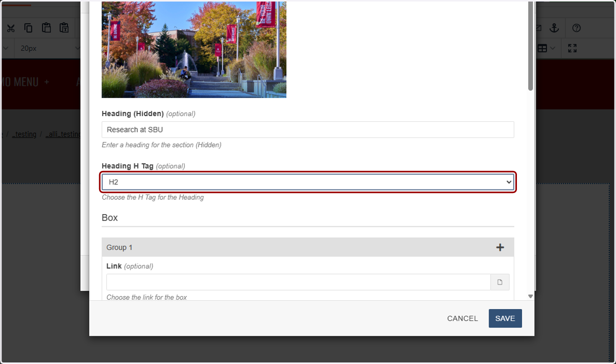The image size is (616, 364).
Task: Click the dialog's vertical scrollbar thumb
Action: tap(531, 46)
